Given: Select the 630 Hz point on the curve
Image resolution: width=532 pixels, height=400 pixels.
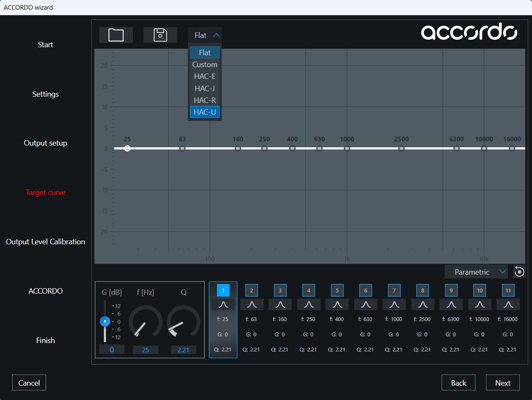Looking at the screenshot, I should [x=320, y=149].
